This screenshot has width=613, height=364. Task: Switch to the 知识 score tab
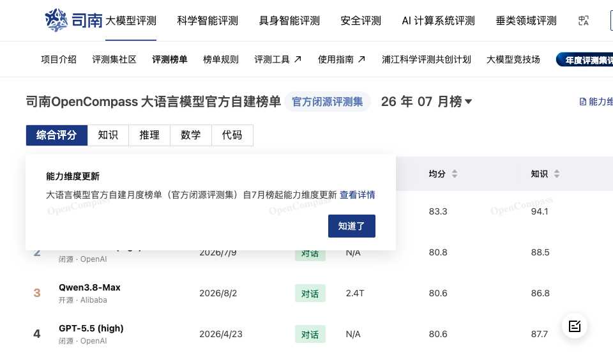108,135
